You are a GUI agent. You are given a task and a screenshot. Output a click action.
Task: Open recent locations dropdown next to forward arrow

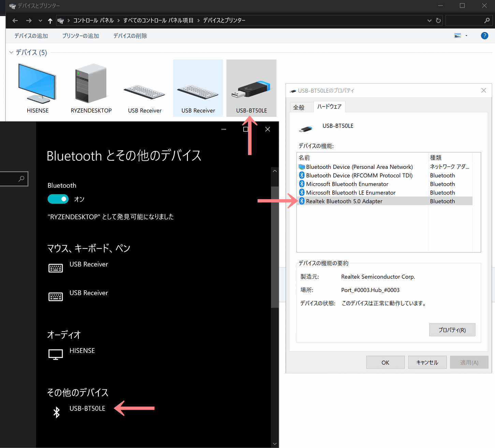pyautogui.click(x=40, y=21)
